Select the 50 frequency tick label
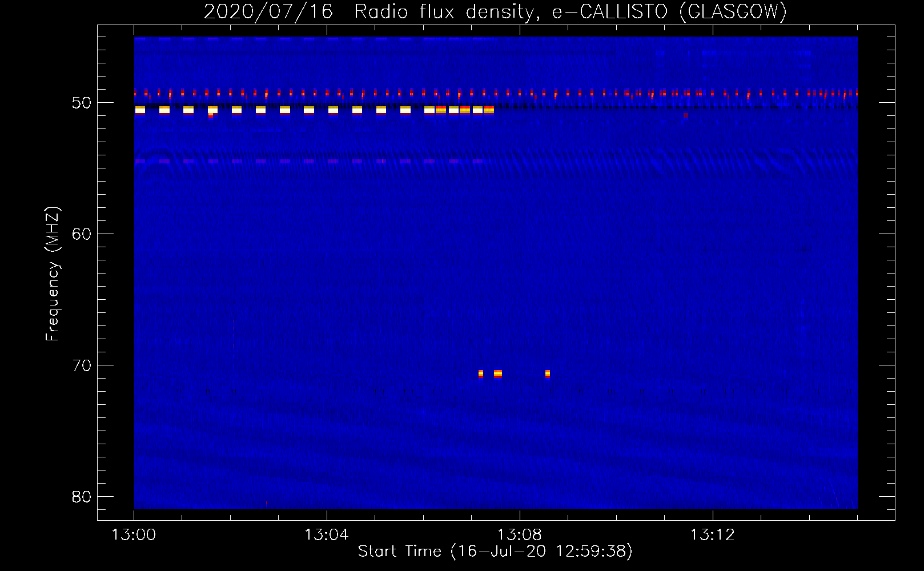Viewport: 924px width, 571px height. click(x=82, y=103)
